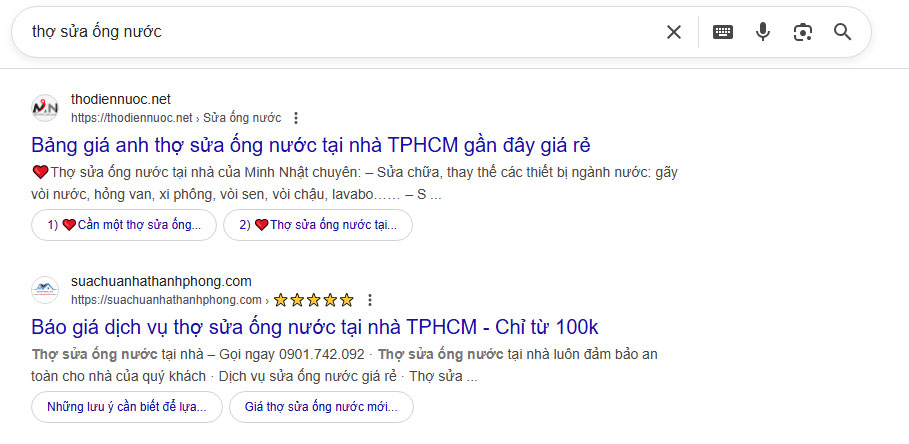Open the on-screen keyboard input tool

tap(722, 32)
